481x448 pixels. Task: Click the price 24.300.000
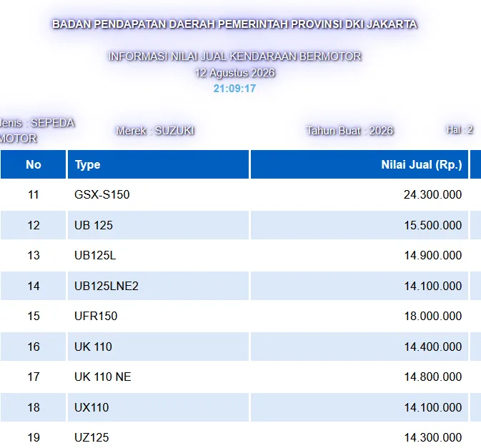point(432,194)
